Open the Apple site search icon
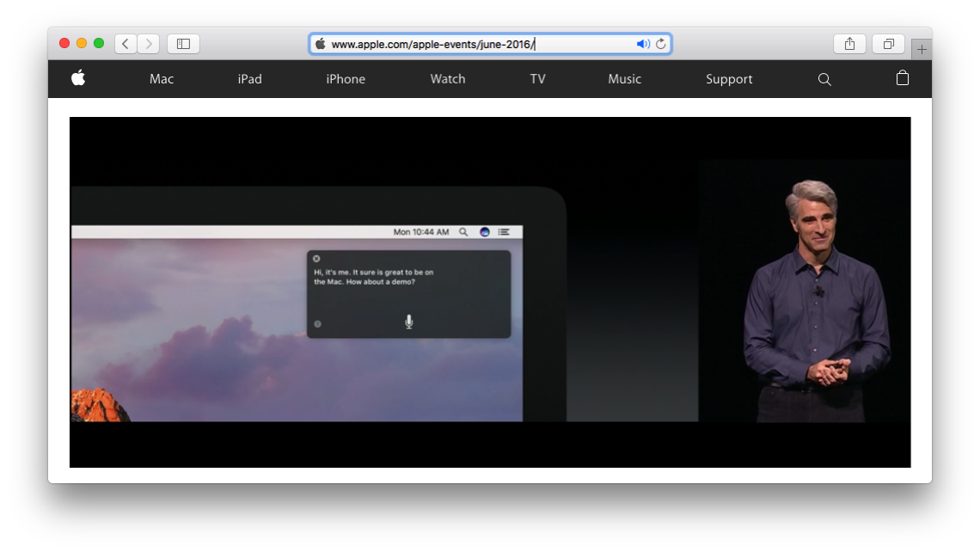 pos(824,79)
